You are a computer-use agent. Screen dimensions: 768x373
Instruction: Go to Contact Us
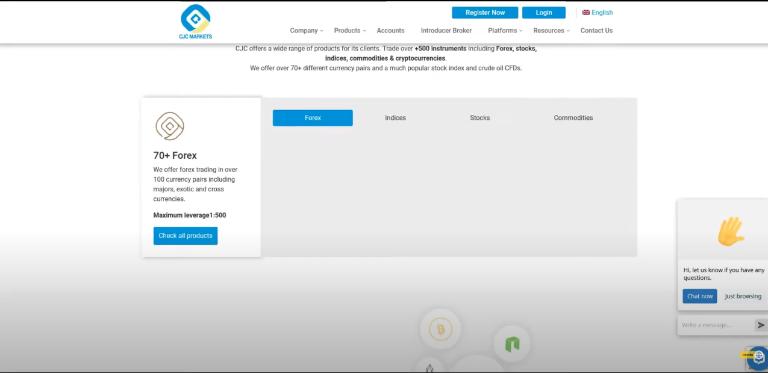597,30
